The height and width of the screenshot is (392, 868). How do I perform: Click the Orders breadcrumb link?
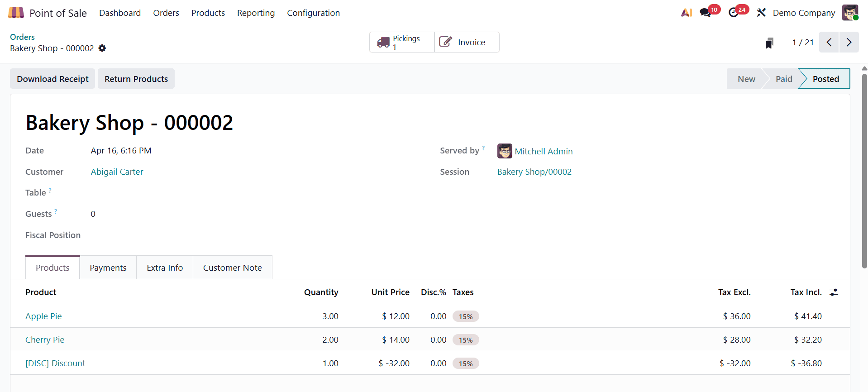(x=22, y=37)
